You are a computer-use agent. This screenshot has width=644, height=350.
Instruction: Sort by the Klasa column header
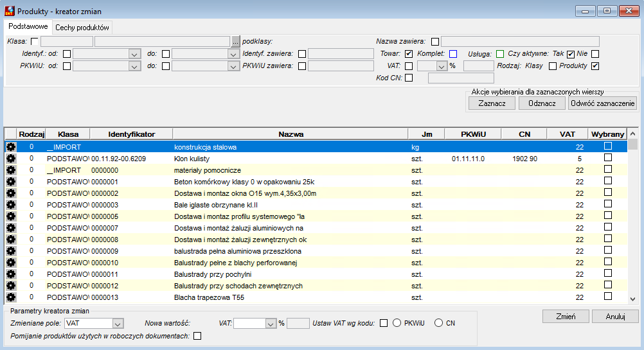(68, 134)
